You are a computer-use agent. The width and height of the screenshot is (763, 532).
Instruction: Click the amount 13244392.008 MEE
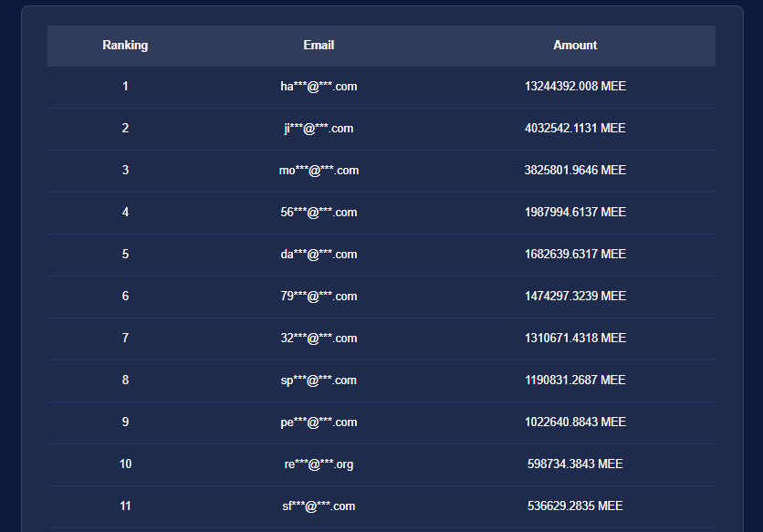coord(575,87)
